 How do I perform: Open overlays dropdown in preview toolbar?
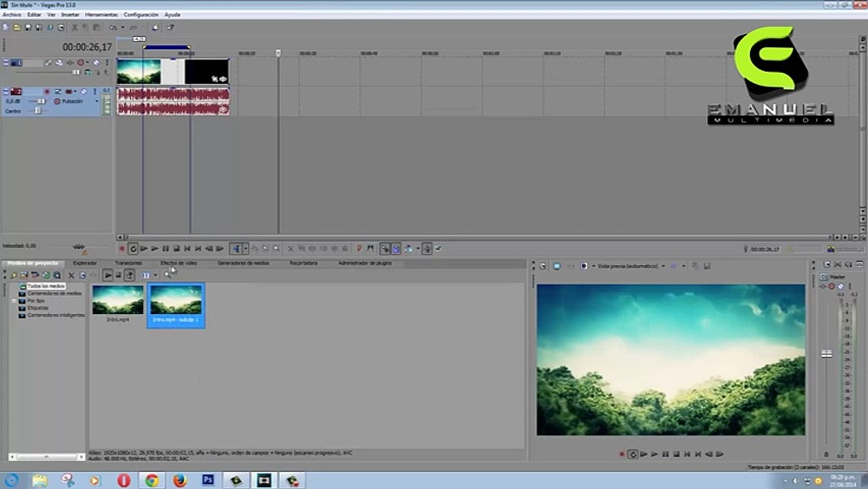[684, 266]
